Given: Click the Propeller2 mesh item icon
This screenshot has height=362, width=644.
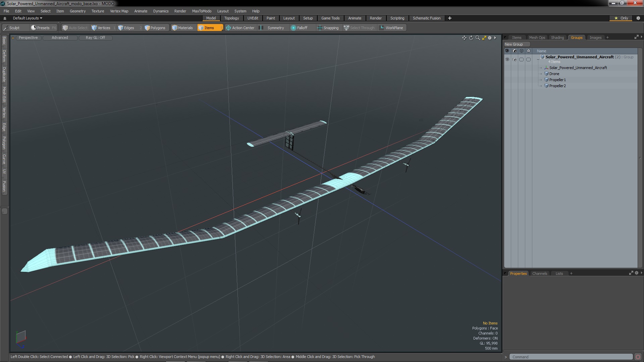Looking at the screenshot, I should coord(546,86).
